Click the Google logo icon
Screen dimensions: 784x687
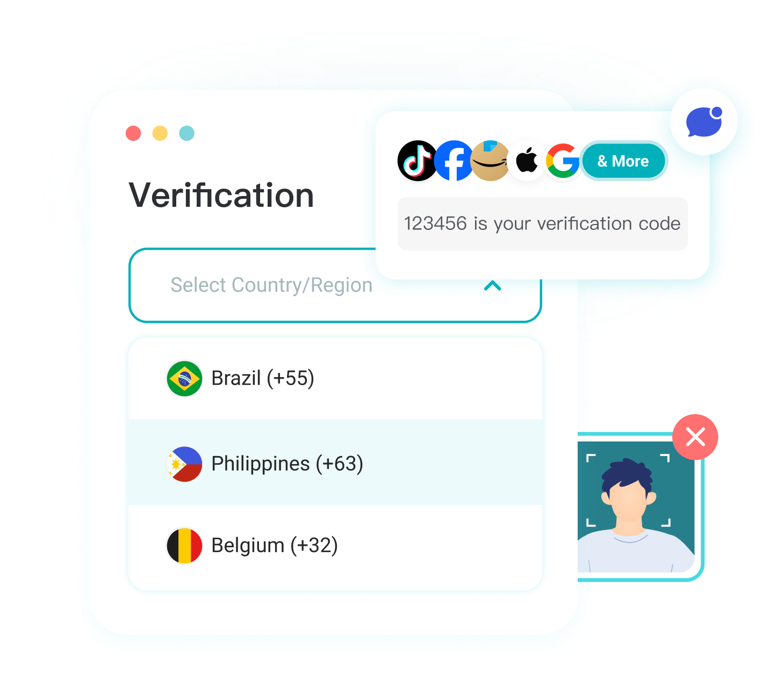pyautogui.click(x=563, y=161)
